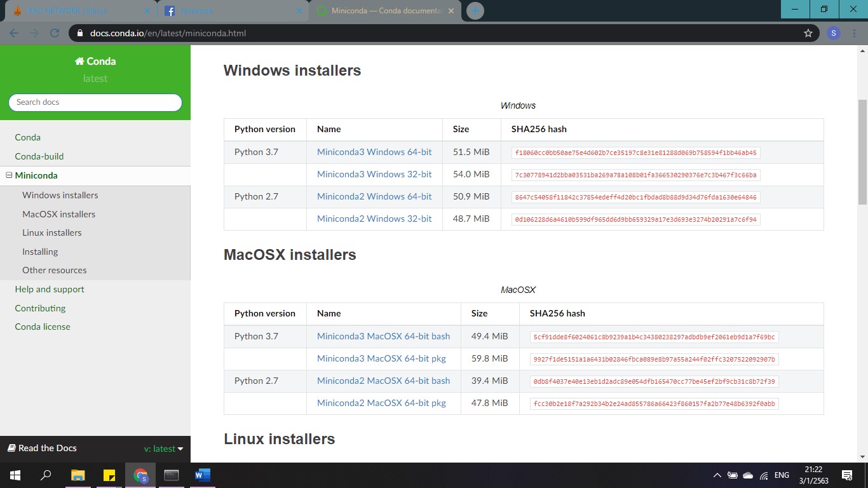Download Miniconda2 MacOSX 64-bit pkg
This screenshot has width=868, height=488.
click(x=381, y=403)
